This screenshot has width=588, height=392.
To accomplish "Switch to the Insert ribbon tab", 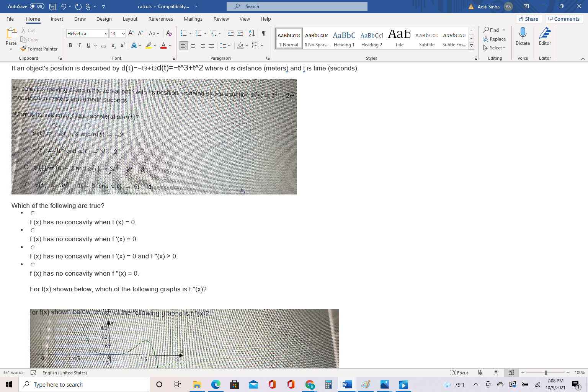I will click(57, 19).
